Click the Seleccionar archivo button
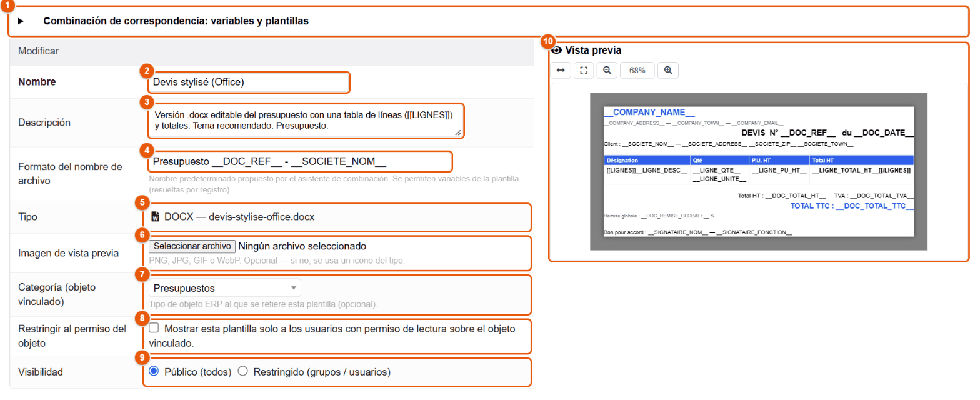This screenshot has width=980, height=400. tap(192, 246)
